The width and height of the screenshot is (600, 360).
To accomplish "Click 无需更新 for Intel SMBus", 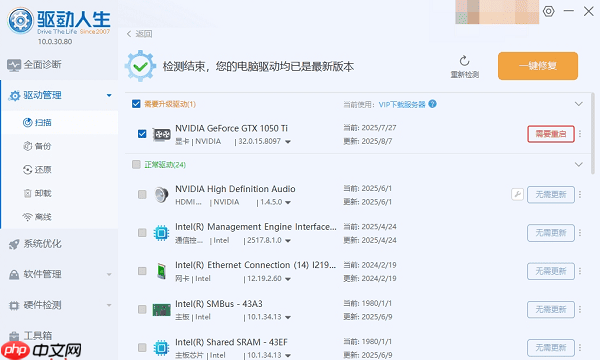I will tap(551, 309).
